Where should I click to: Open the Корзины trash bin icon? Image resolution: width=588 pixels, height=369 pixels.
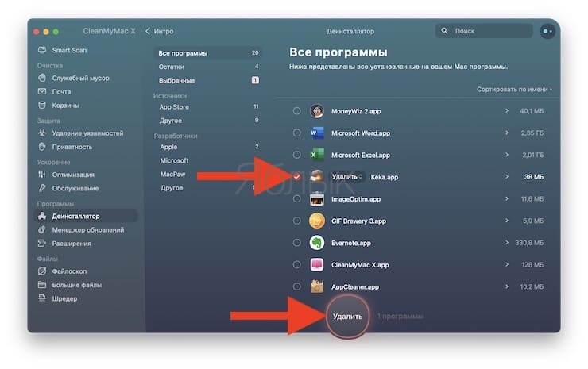(42, 106)
